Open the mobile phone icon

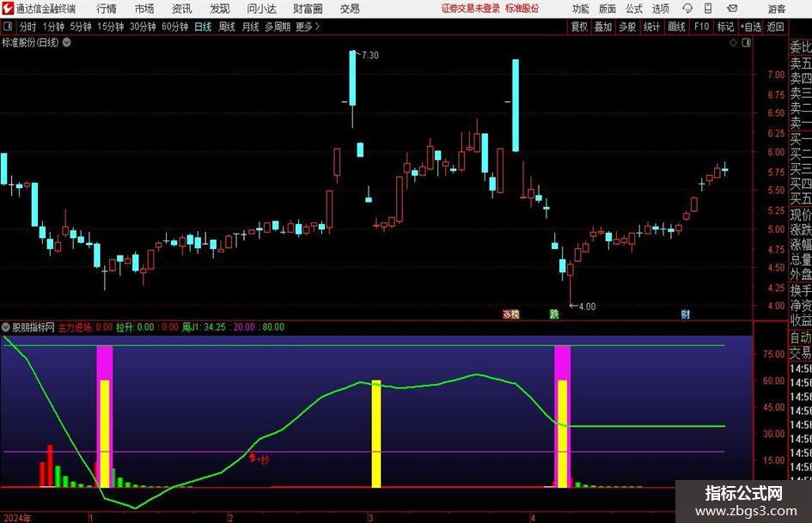[708, 9]
